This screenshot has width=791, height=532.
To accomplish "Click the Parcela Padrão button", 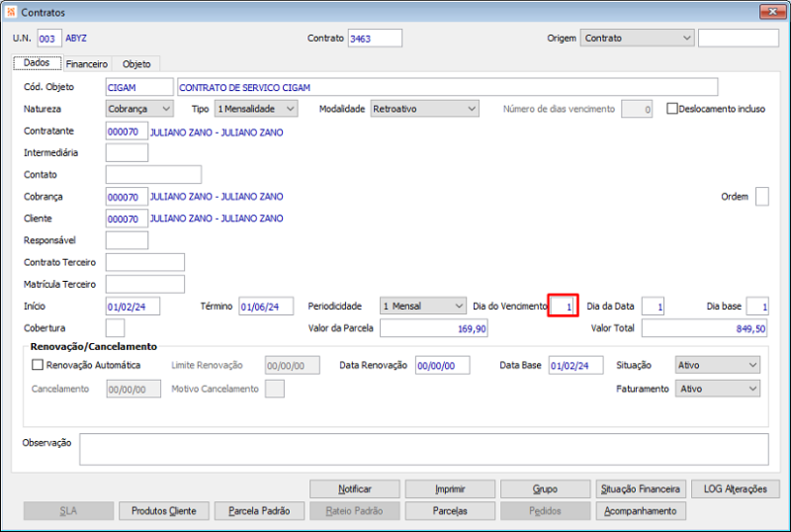I will [x=259, y=511].
